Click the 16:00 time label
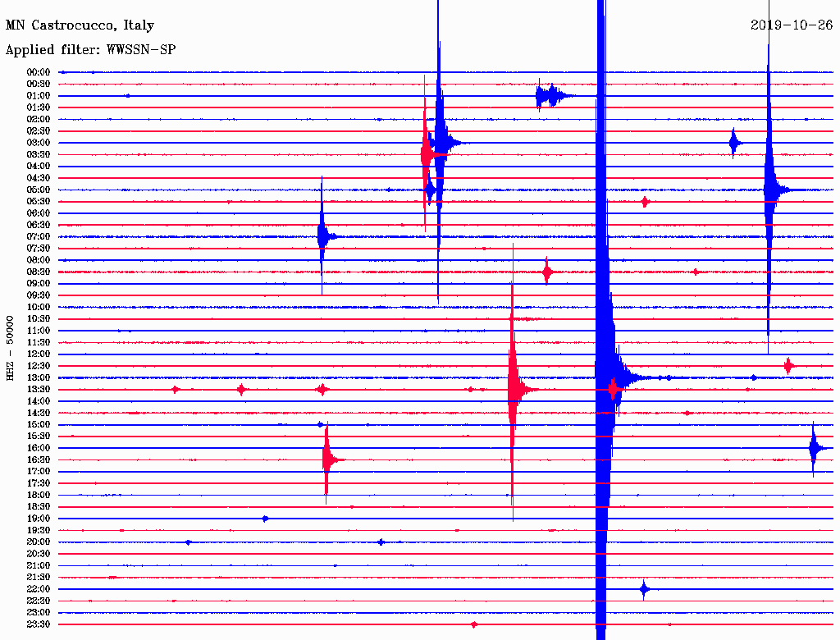The width and height of the screenshot is (840, 640). tap(39, 448)
